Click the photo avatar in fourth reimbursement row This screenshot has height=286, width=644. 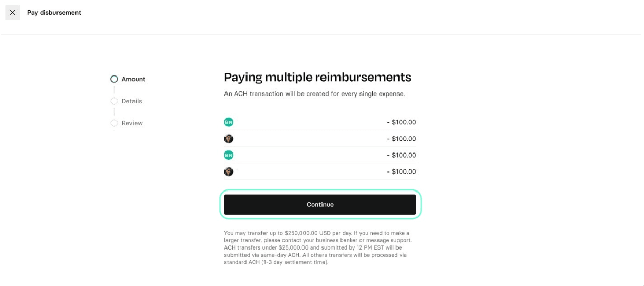(229, 171)
